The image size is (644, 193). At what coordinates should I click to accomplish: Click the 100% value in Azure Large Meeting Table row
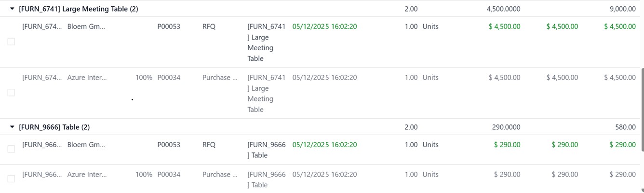[144, 78]
